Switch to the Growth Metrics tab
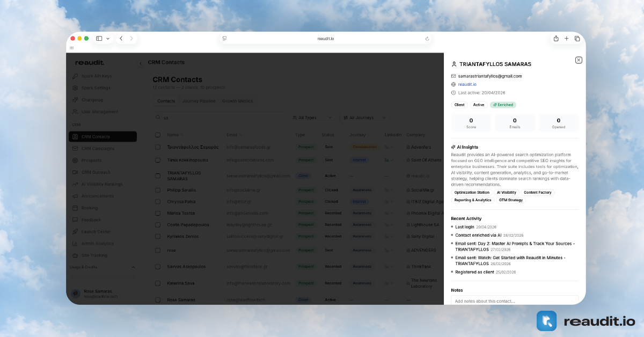Image resolution: width=644 pixels, height=337 pixels. pos(238,101)
